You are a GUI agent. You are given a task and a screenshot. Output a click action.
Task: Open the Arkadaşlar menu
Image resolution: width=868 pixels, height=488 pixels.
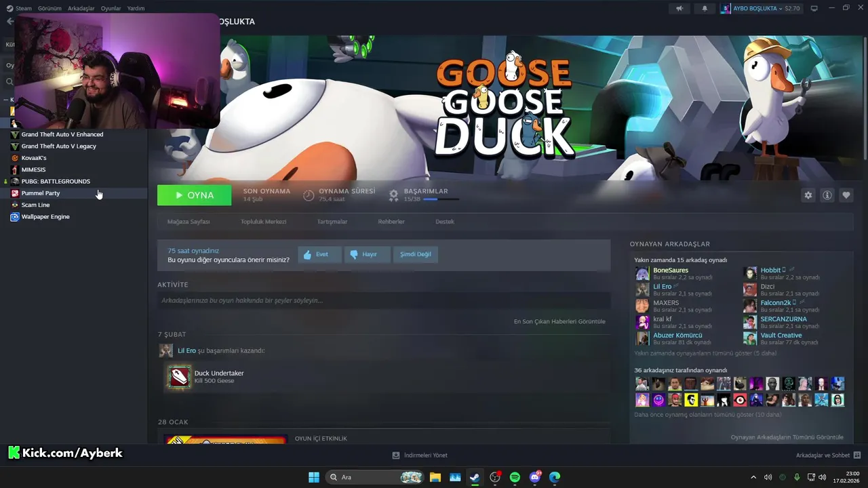81,8
